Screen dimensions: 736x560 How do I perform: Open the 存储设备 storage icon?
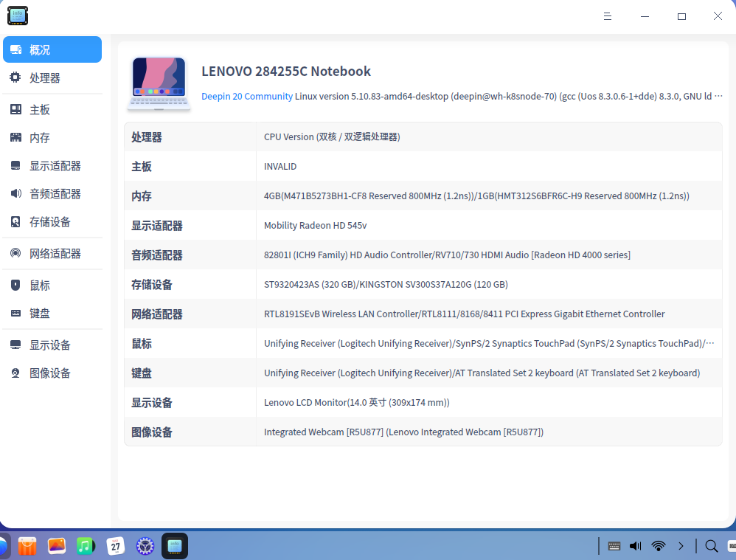tap(15, 222)
